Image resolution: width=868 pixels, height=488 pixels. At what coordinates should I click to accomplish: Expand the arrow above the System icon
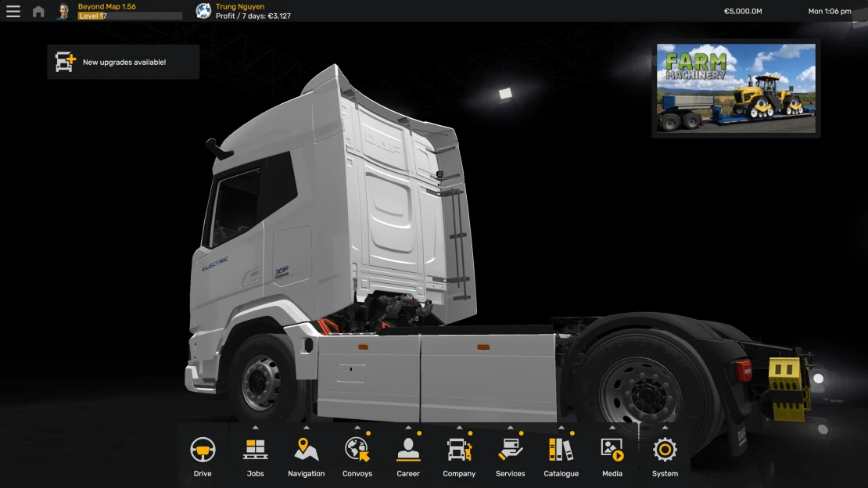pyautogui.click(x=665, y=428)
